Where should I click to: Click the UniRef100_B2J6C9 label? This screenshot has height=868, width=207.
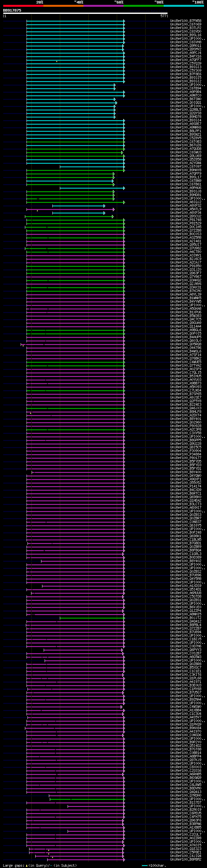tap(186, 259)
